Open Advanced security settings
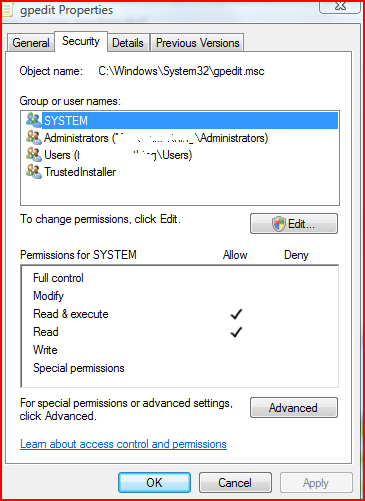 294,407
